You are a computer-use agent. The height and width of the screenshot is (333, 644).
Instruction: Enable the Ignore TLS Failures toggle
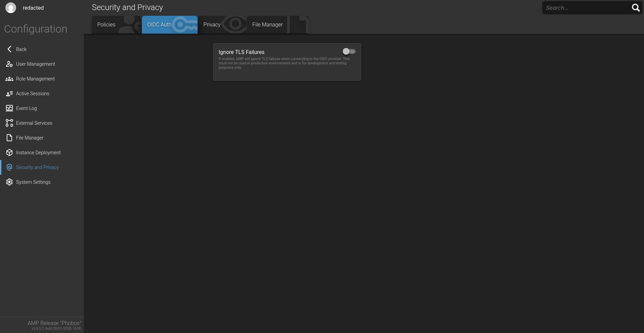[x=349, y=51]
